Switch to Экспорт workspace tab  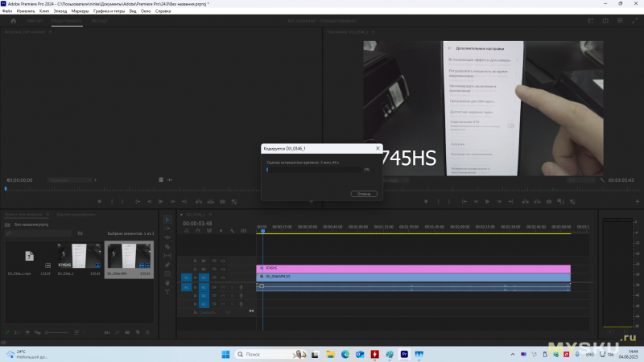99,21
